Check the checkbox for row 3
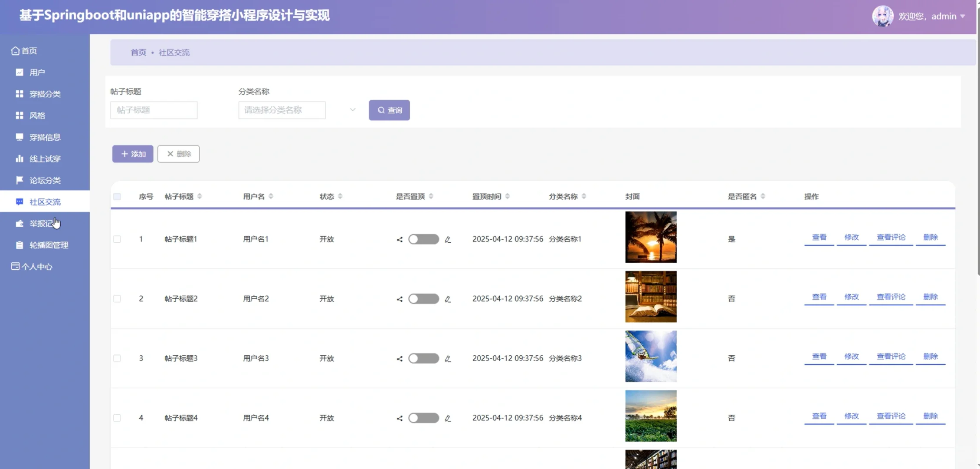Screen dimensions: 980x469 click(117, 358)
